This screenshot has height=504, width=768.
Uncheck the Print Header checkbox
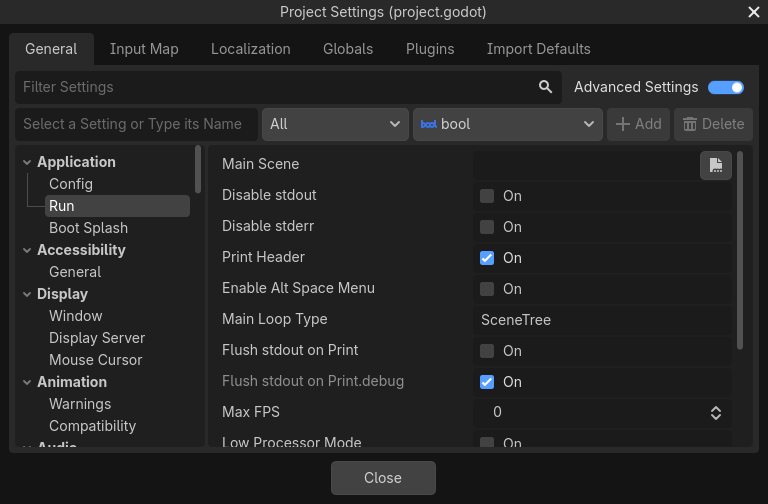487,258
